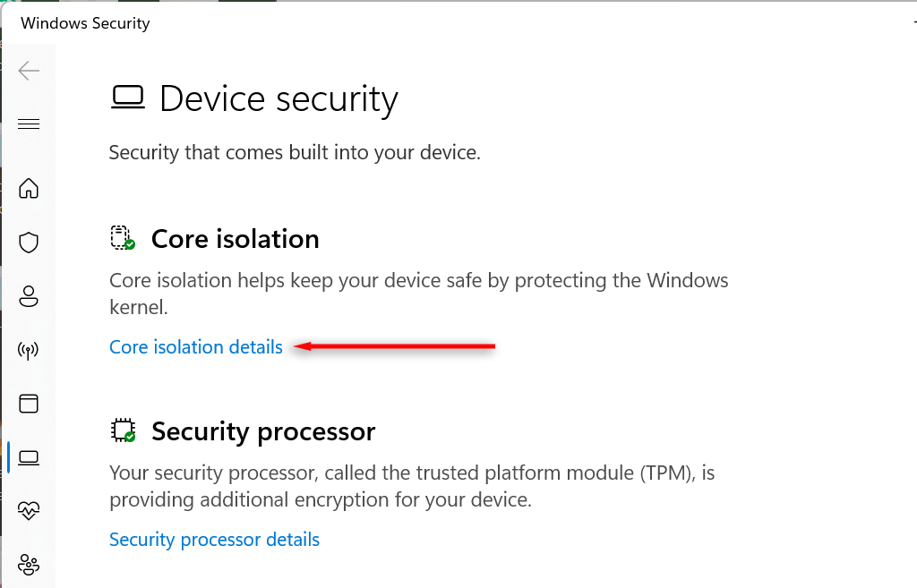917x588 pixels.
Task: Click the Core isolation heading
Action: point(235,239)
